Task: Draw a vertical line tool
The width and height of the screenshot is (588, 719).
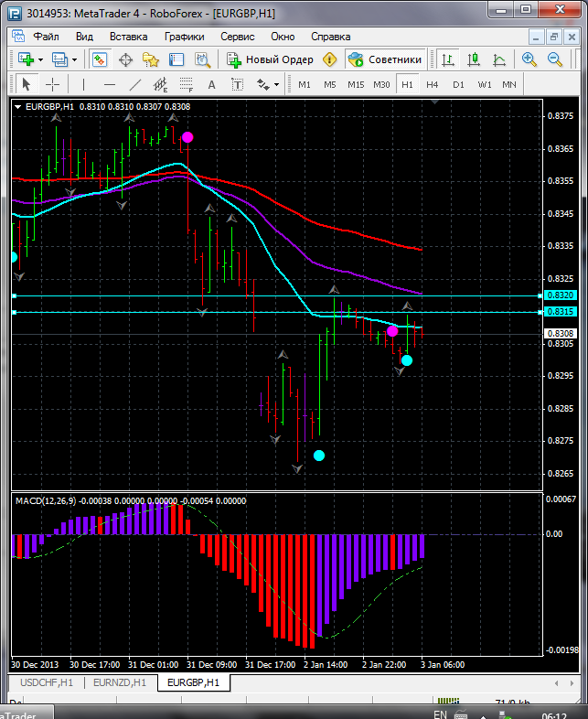Action: (83, 84)
